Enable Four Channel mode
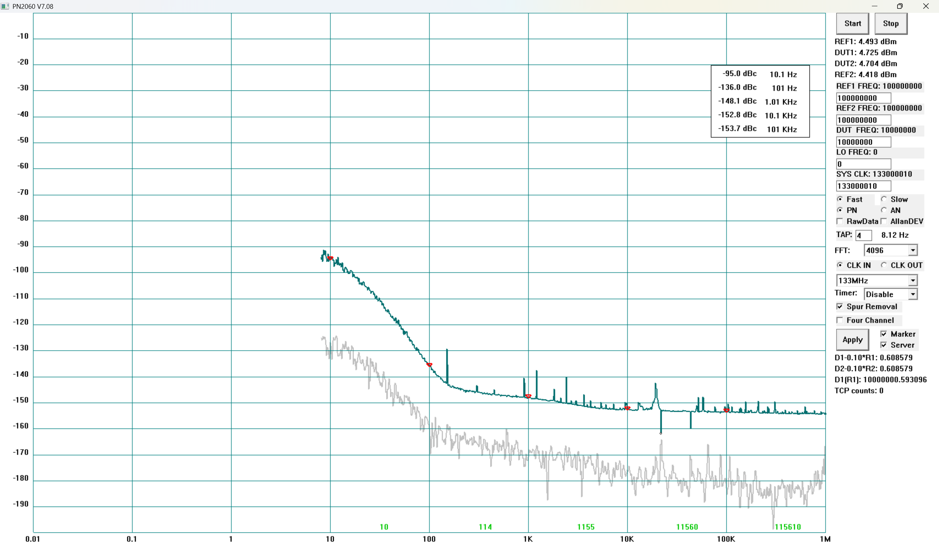939x560 pixels. 840,320
